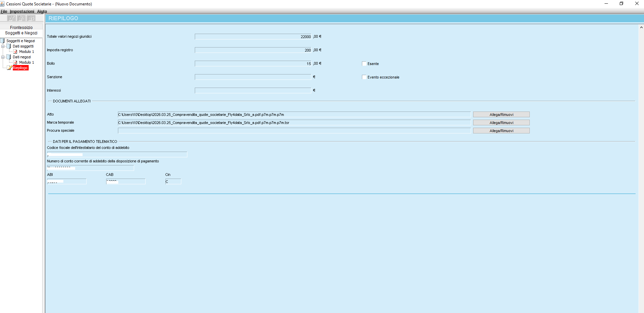Switch to the Soggetti e Negozi tab
Viewport: 644px width, 313px height.
click(21, 33)
